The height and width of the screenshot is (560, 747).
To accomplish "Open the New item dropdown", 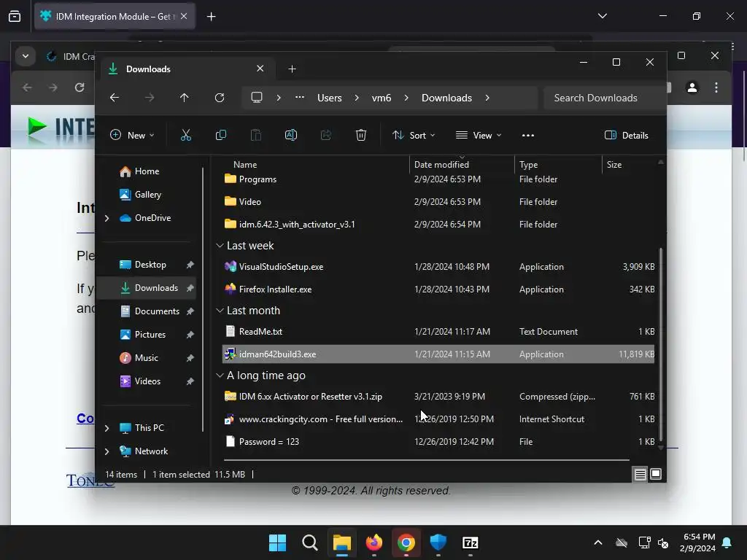I will [132, 135].
